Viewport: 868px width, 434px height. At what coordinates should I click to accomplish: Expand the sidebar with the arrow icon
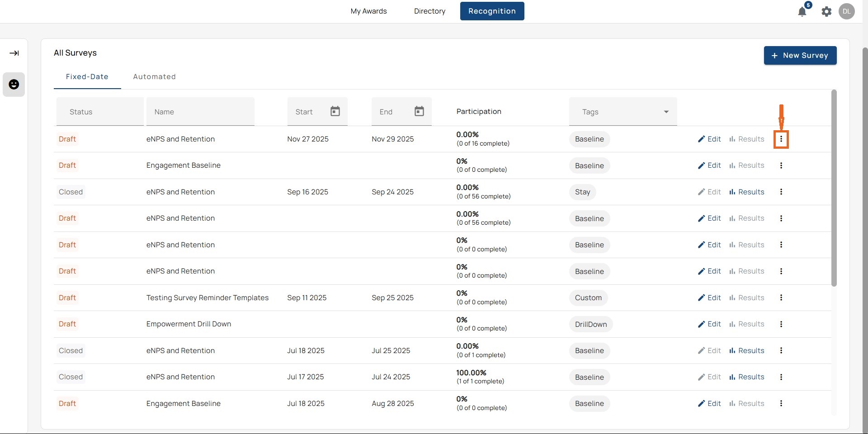click(x=14, y=53)
